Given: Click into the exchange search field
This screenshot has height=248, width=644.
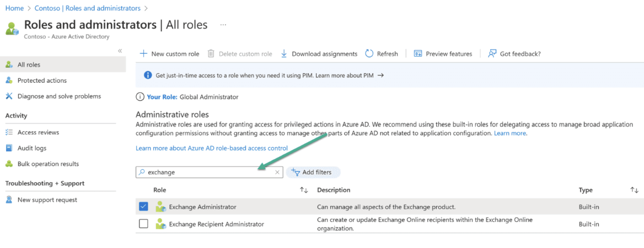Looking at the screenshot, I should (x=210, y=172).
